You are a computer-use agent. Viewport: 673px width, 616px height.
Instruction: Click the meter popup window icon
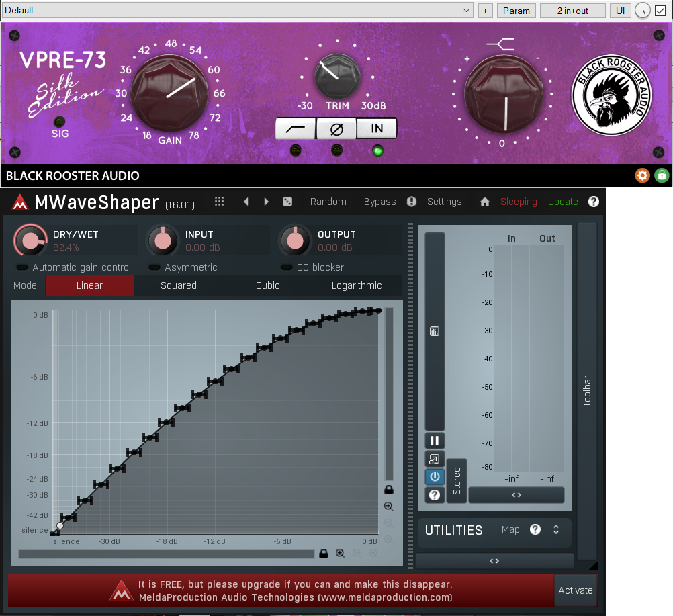pyautogui.click(x=435, y=459)
